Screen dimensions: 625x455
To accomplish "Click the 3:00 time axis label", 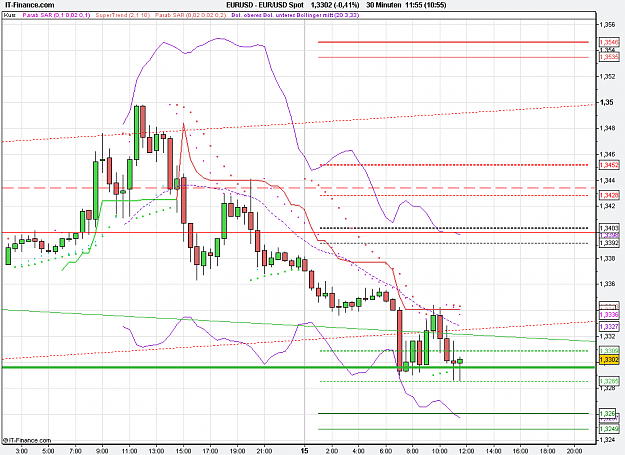I will point(21,451).
